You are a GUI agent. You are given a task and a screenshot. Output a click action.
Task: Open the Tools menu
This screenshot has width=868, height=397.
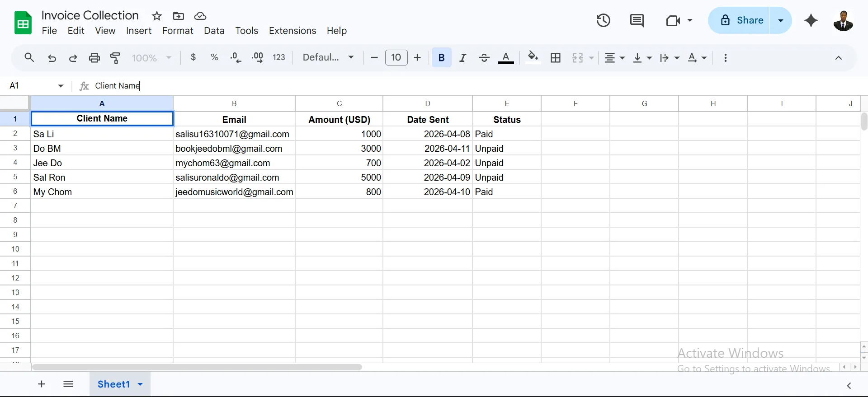click(246, 31)
